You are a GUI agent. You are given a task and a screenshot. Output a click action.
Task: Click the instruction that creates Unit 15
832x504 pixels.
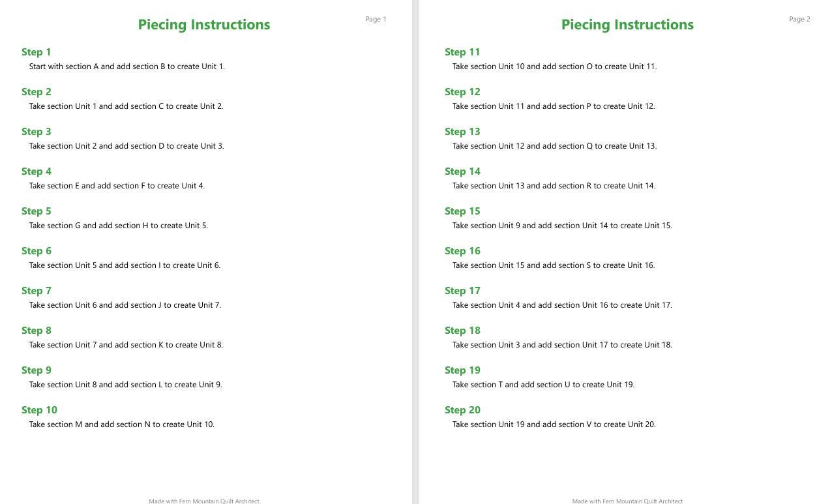[562, 226]
